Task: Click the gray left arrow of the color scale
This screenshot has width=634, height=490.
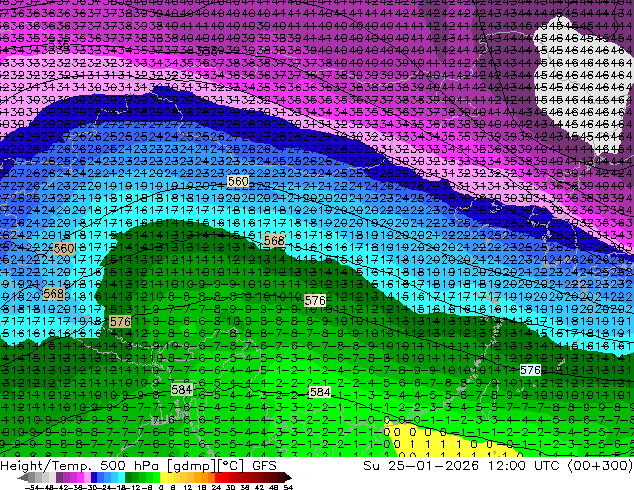Action: click(23, 477)
